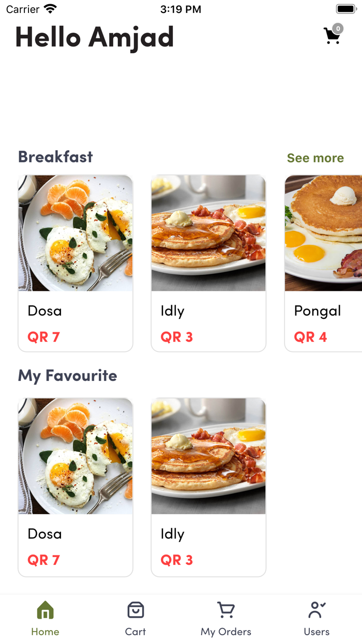This screenshot has height=644, width=362.
Task: Tap the My Orders trolley icon
Action: (226, 610)
